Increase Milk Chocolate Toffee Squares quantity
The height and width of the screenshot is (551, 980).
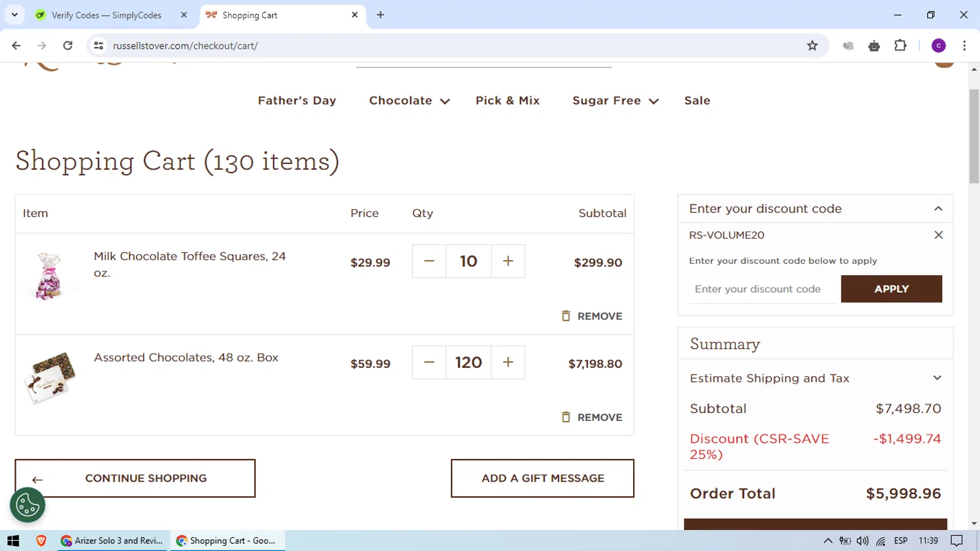(x=508, y=261)
